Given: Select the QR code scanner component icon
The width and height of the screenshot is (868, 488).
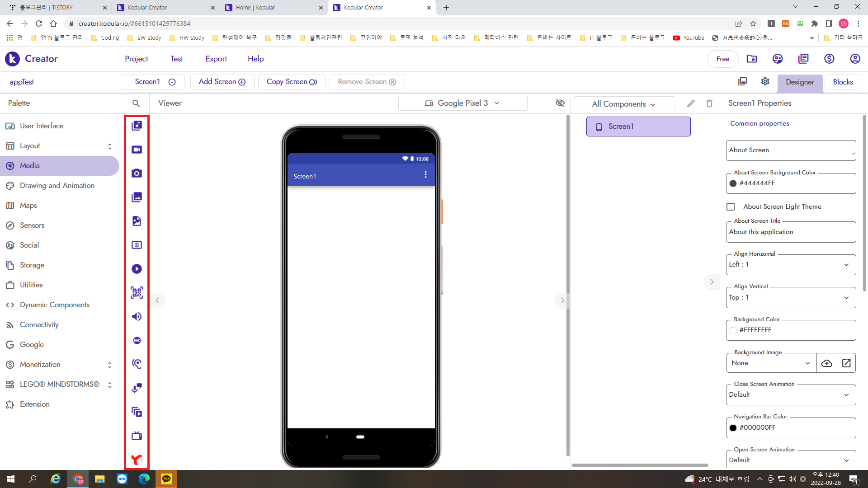Looking at the screenshot, I should 137,293.
